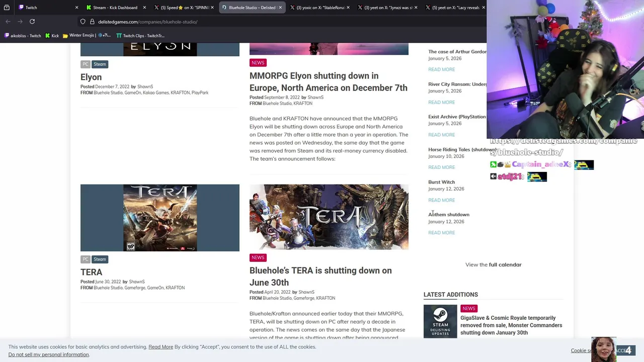Click the June 30, 2022 post date
The width and height of the screenshot is (644, 362).
pyautogui.click(x=108, y=282)
